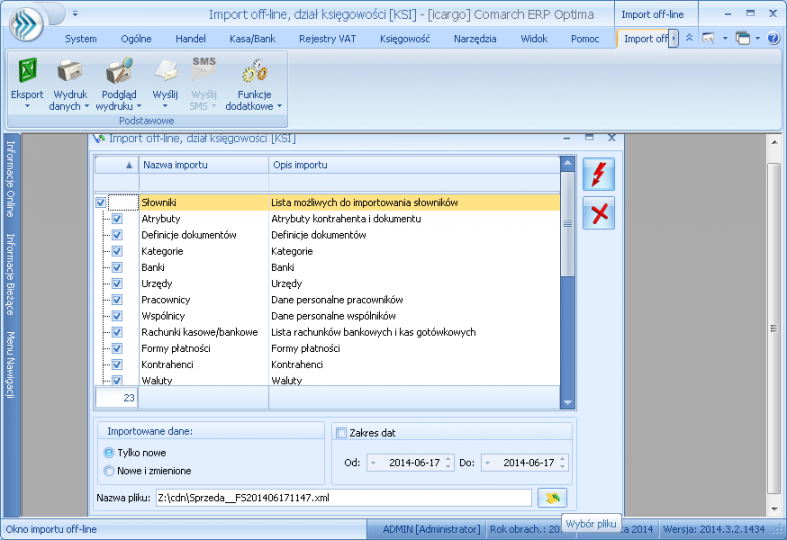
Task: Open Podgląd wydruku print preview
Action: tap(120, 72)
